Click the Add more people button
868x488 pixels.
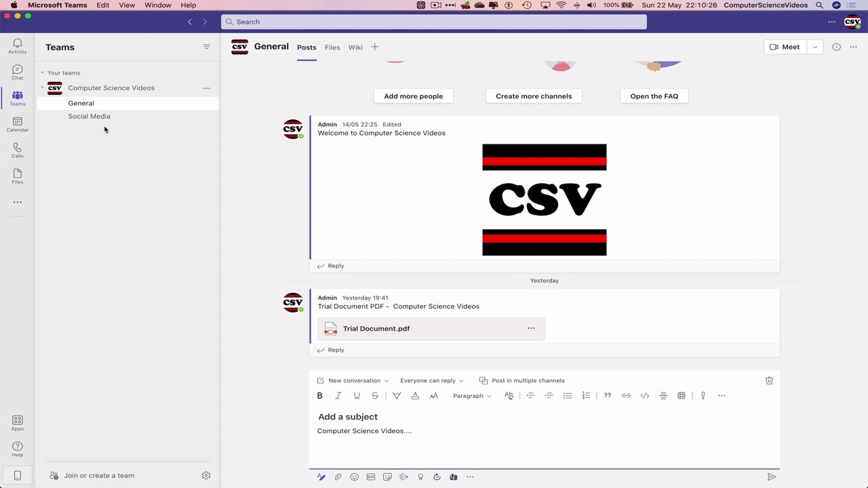tap(414, 96)
